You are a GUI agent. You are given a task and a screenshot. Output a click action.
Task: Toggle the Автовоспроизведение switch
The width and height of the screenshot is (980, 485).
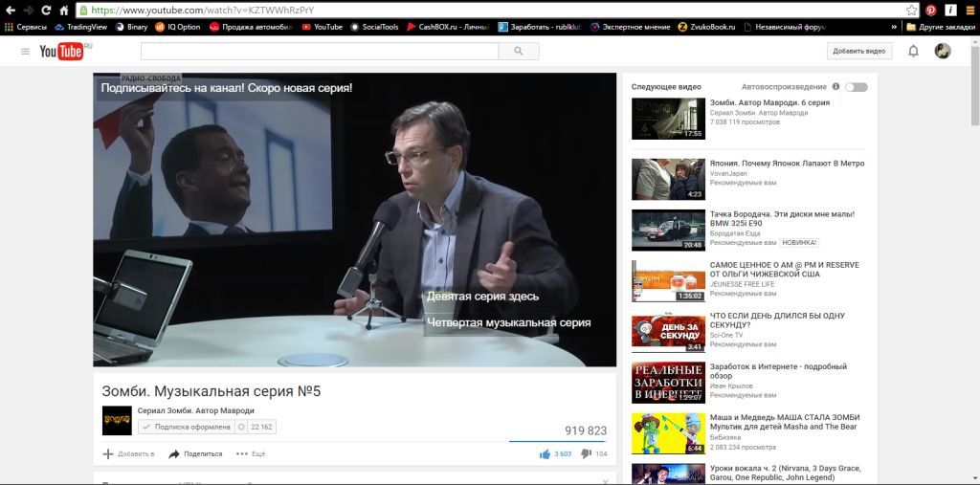pyautogui.click(x=857, y=87)
